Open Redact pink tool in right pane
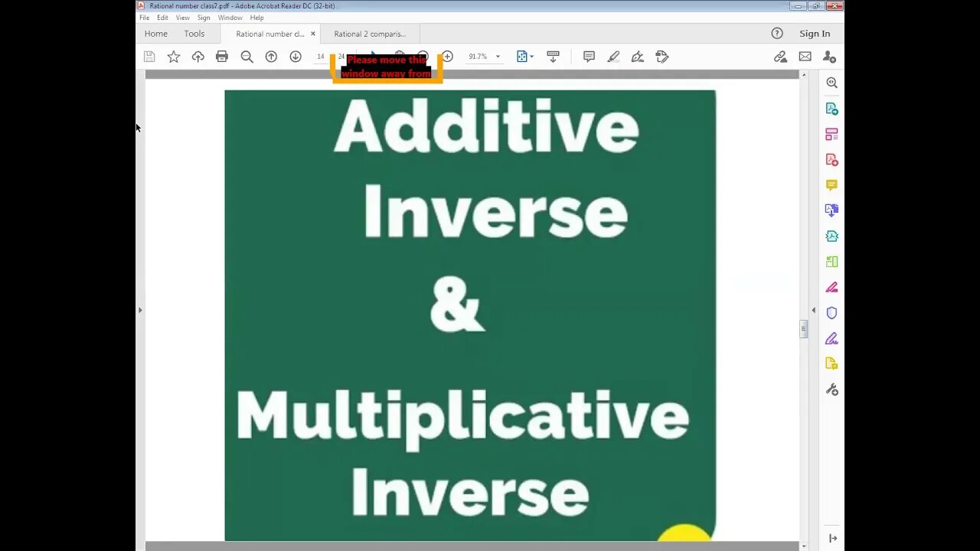Viewport: 980px width, 551px height. pos(831,288)
